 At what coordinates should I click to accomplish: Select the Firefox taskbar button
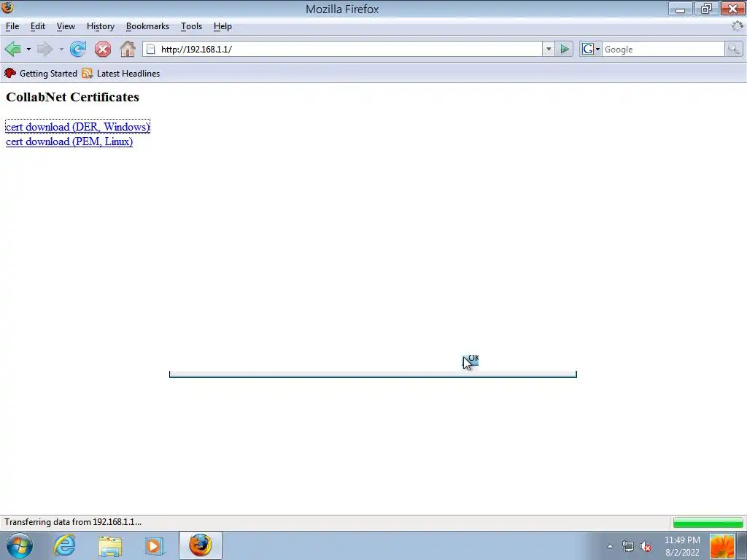(201, 545)
